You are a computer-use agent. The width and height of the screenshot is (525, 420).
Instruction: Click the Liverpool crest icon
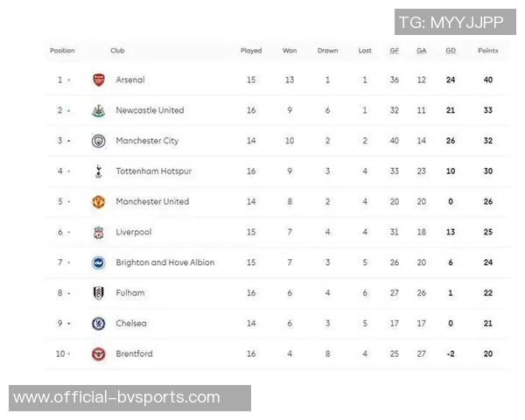(98, 232)
